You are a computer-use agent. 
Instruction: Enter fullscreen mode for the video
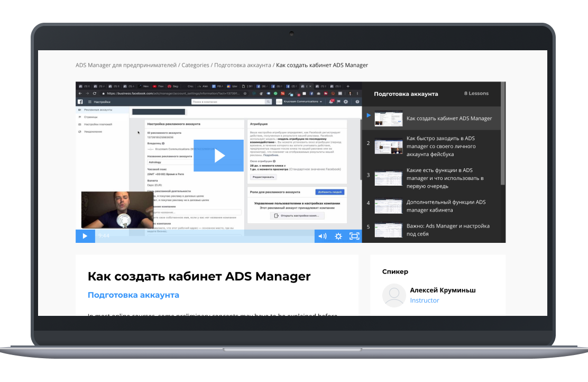[354, 236]
